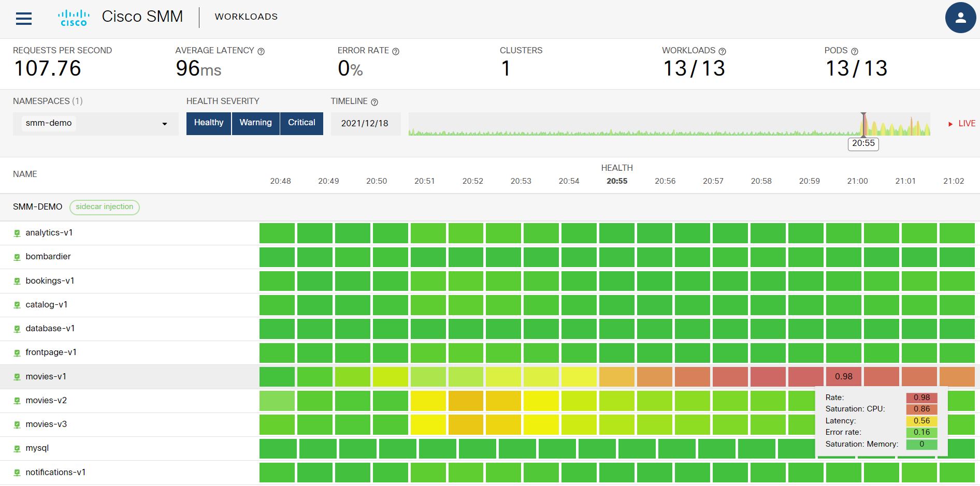Open the movies-v3 workload
The width and height of the screenshot is (980, 486).
(x=46, y=424)
